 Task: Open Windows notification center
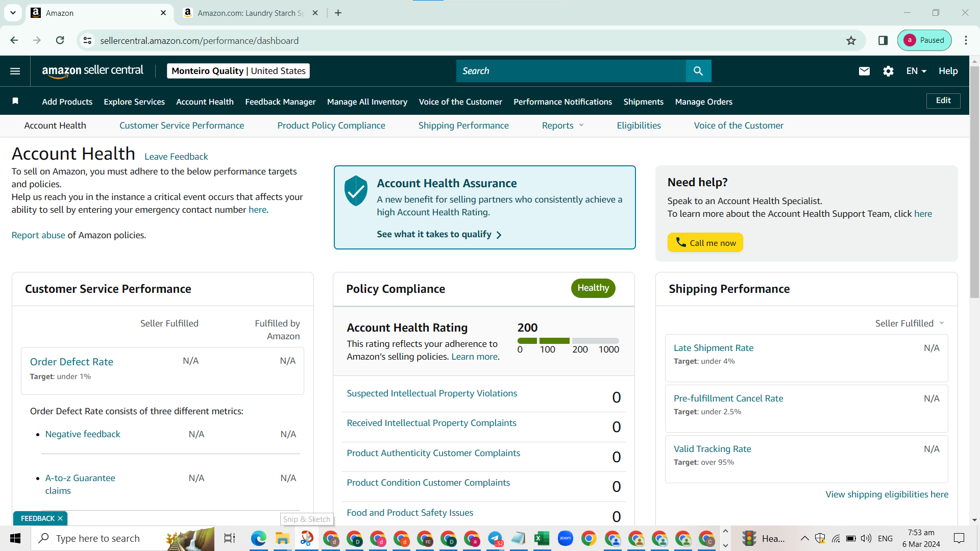(x=959, y=538)
